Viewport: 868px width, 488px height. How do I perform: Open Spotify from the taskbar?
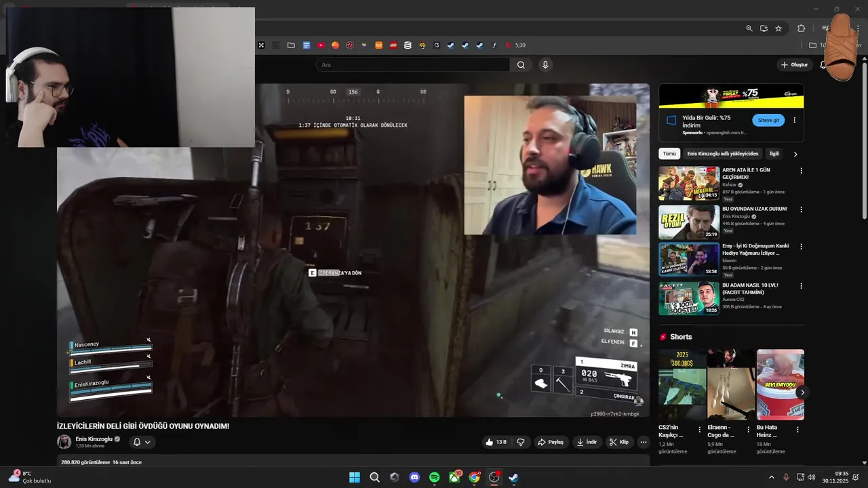435,477
